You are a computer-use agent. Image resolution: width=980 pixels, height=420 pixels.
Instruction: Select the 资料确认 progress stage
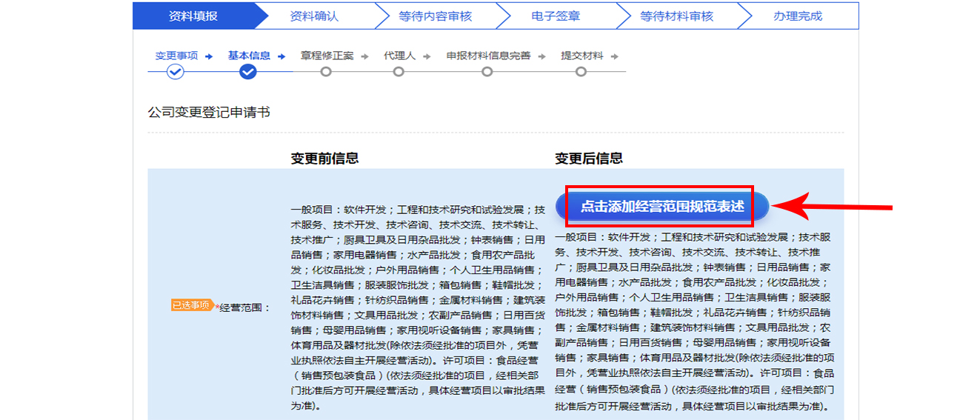pyautogui.click(x=314, y=16)
